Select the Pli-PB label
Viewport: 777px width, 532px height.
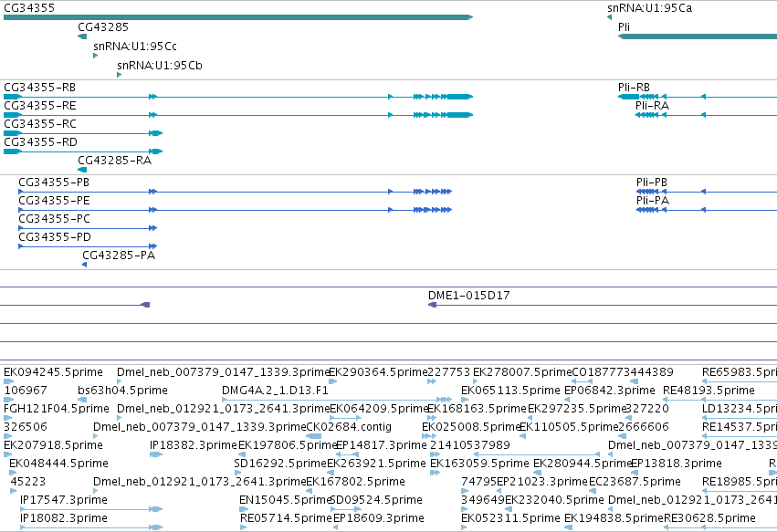pos(652,183)
